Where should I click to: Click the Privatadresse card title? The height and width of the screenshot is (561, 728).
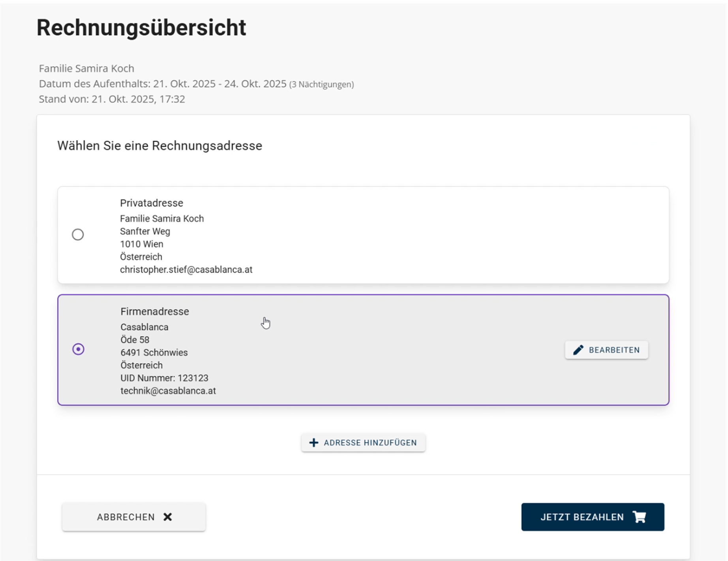pos(152,203)
